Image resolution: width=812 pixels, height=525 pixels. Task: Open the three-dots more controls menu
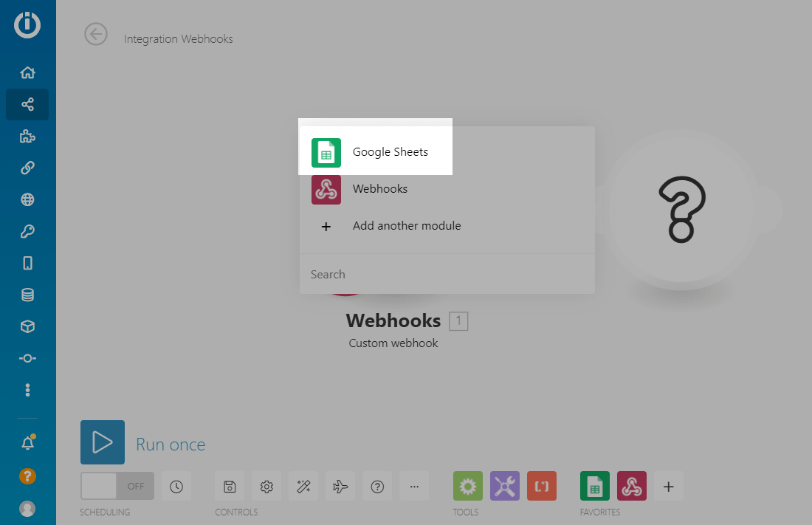pyautogui.click(x=414, y=486)
